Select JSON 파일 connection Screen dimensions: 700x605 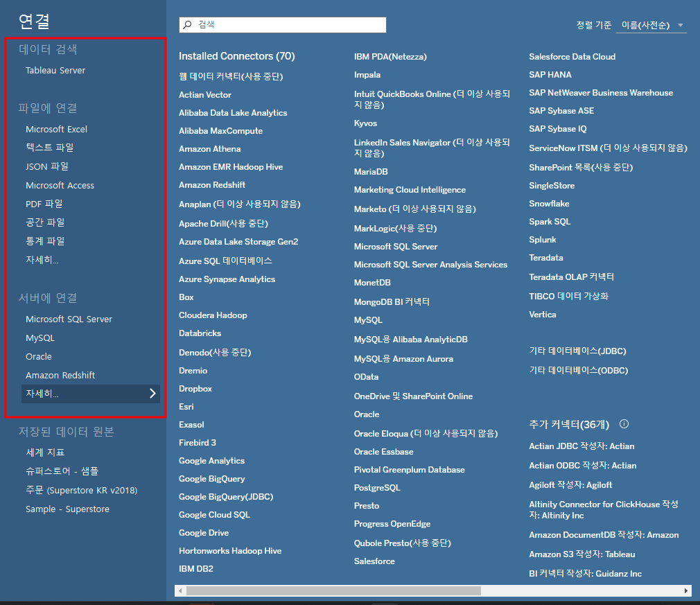coord(47,166)
